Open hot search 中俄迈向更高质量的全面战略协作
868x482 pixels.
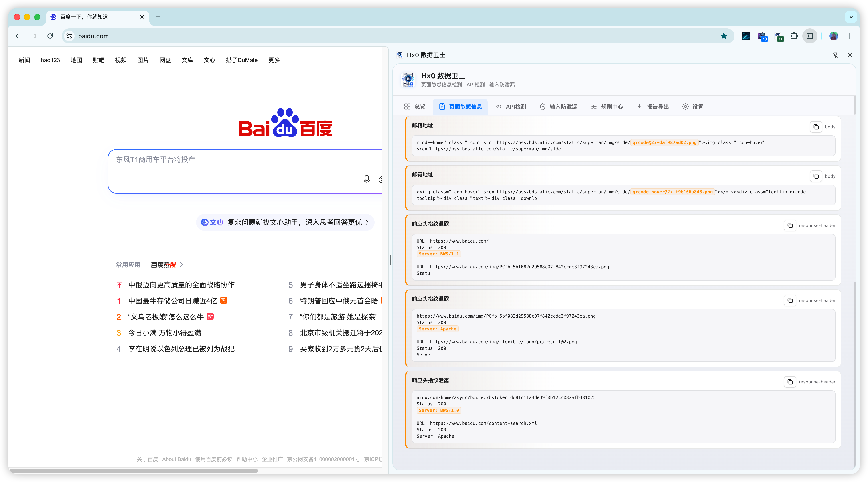point(181,285)
